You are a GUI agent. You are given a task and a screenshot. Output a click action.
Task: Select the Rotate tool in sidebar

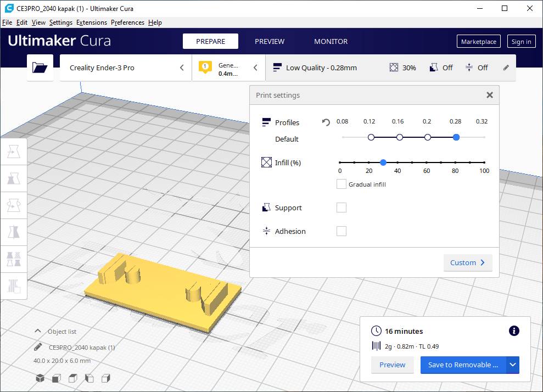tap(14, 205)
